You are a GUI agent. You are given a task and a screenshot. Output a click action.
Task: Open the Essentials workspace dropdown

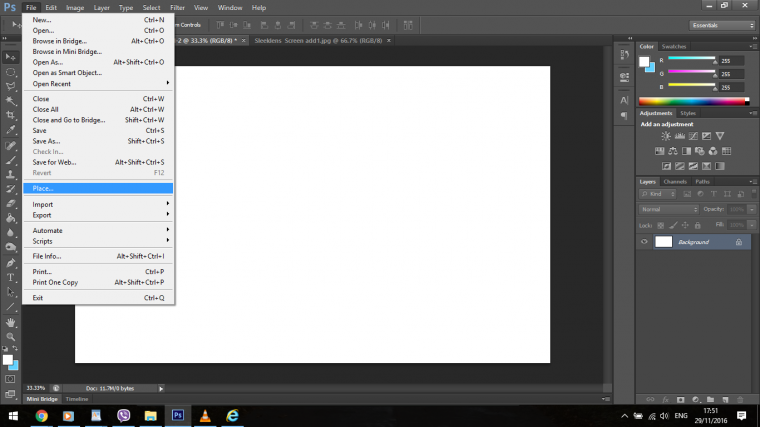click(x=722, y=25)
